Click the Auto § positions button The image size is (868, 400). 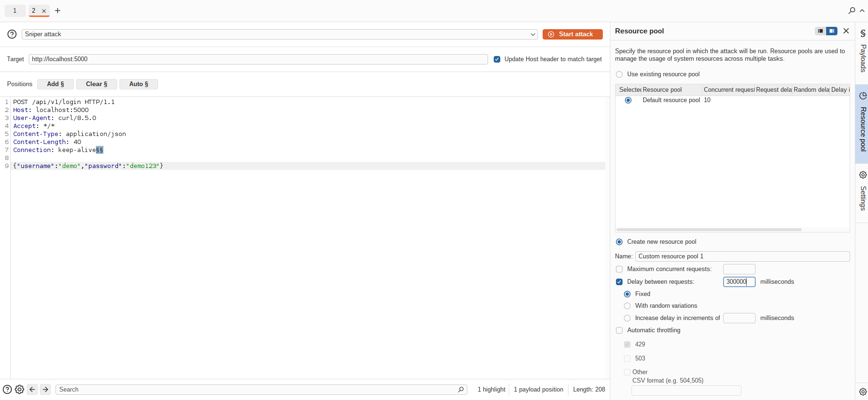(x=139, y=84)
